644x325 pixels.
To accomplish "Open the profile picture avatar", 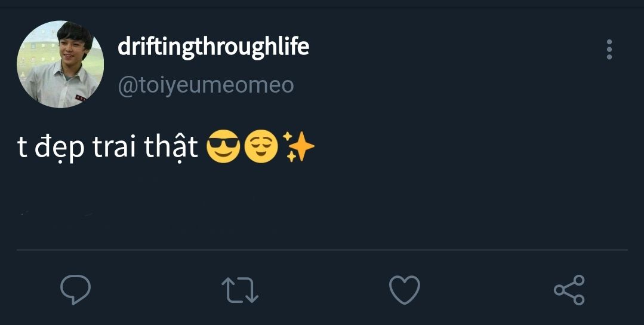I will click(x=60, y=65).
